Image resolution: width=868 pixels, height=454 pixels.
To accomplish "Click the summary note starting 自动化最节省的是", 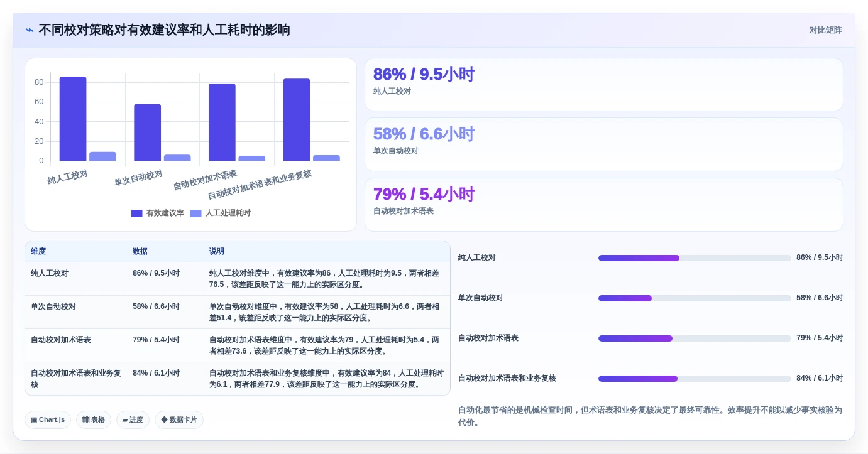I will pyautogui.click(x=650, y=416).
